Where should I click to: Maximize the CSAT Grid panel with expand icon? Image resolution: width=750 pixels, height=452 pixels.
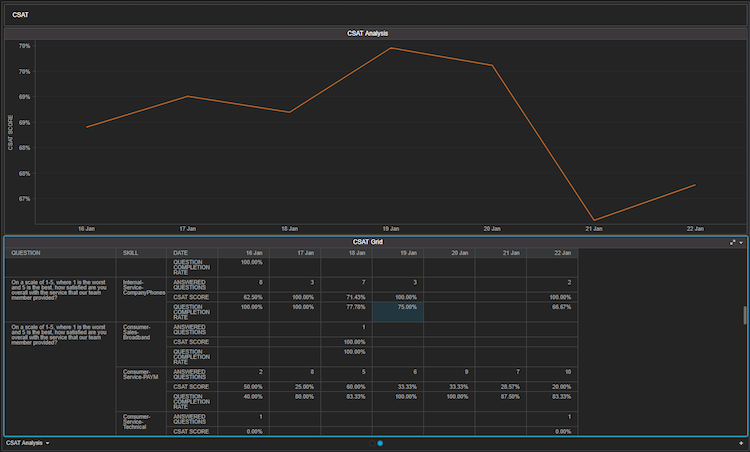pyautogui.click(x=732, y=243)
